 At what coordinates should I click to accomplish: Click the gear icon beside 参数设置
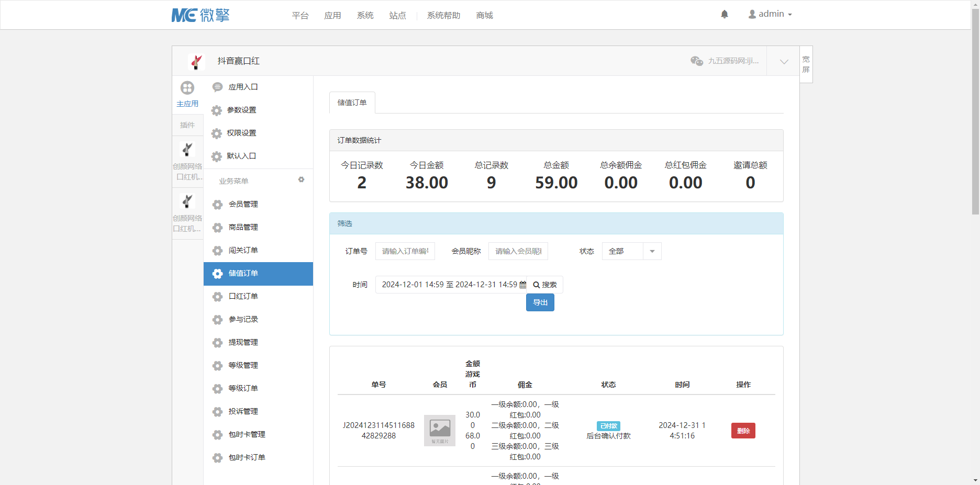tap(217, 110)
